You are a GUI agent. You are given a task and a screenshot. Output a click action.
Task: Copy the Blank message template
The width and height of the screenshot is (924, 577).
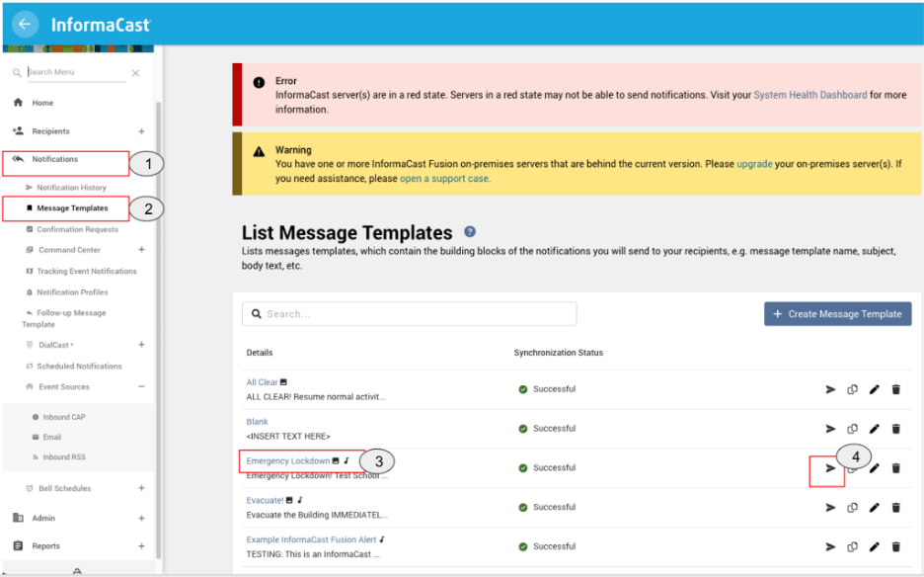click(x=852, y=429)
